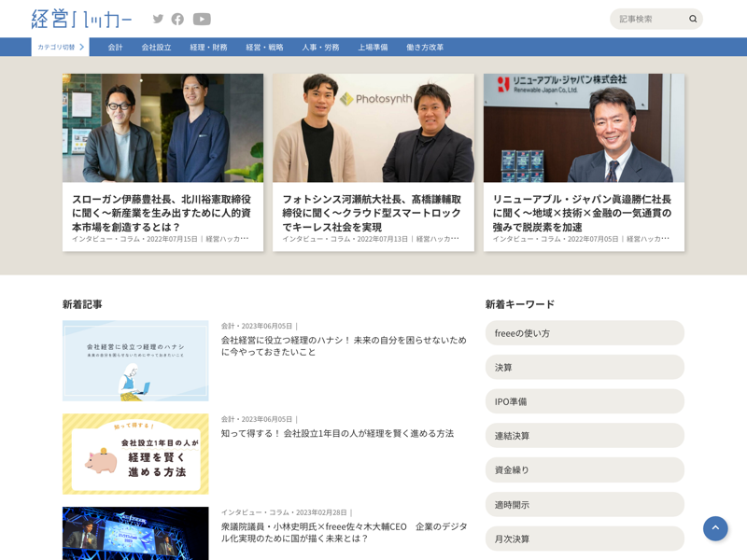The image size is (747, 560).
Task: Select the IPO準備 keyword
Action: [x=585, y=401]
